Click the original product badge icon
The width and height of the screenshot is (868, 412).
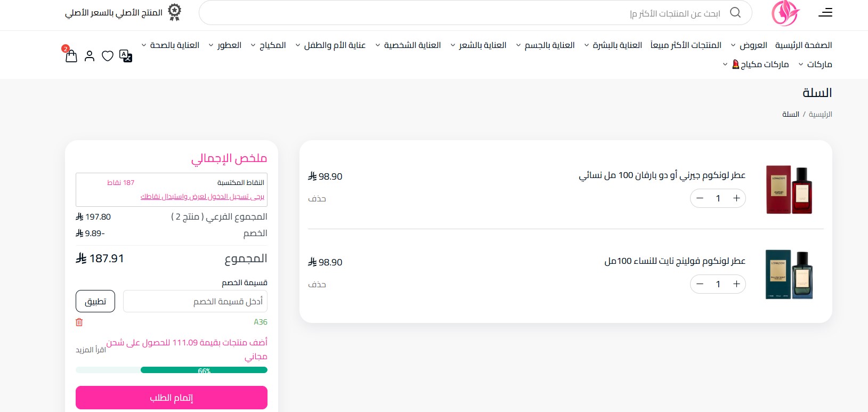pos(174,12)
